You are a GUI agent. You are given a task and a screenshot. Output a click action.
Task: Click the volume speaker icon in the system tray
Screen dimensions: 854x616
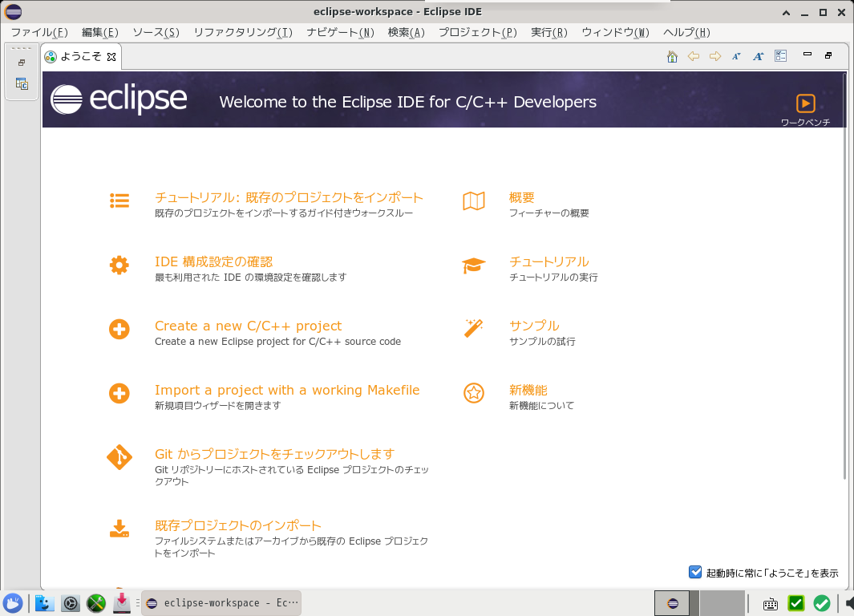pos(849,603)
